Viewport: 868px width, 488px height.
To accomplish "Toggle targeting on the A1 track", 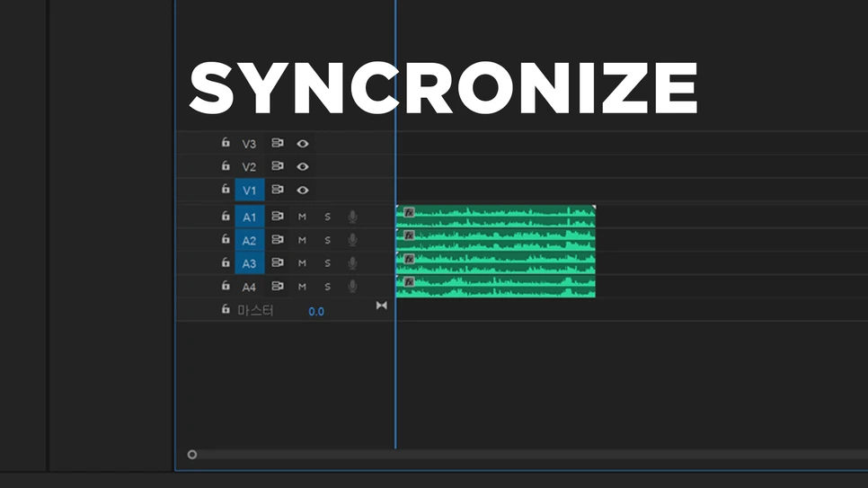I will click(x=250, y=217).
